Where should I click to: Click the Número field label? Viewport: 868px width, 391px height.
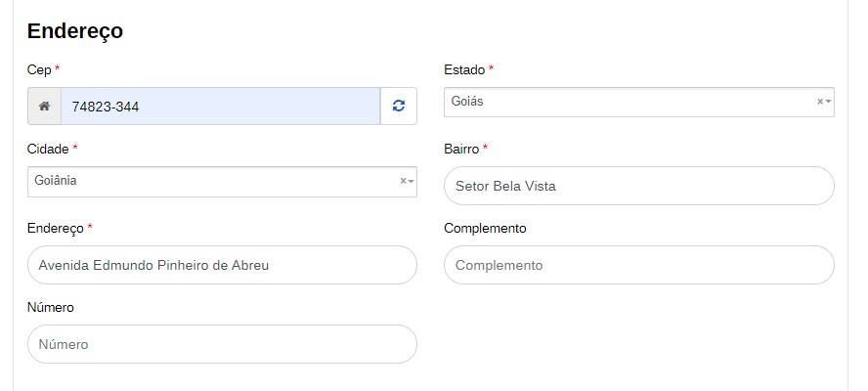(x=51, y=307)
